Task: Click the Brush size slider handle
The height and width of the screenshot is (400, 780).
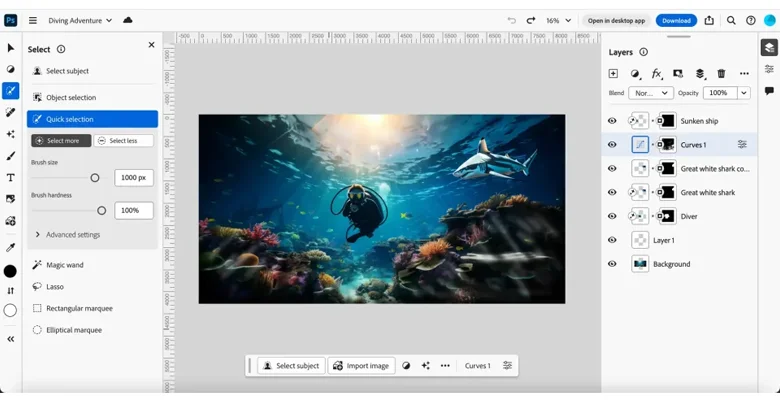Action: point(95,178)
